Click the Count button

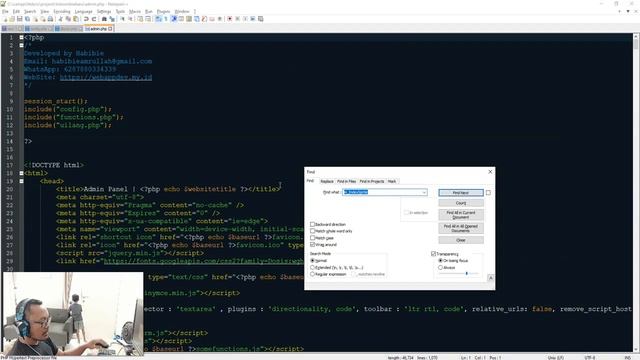pyautogui.click(x=461, y=203)
